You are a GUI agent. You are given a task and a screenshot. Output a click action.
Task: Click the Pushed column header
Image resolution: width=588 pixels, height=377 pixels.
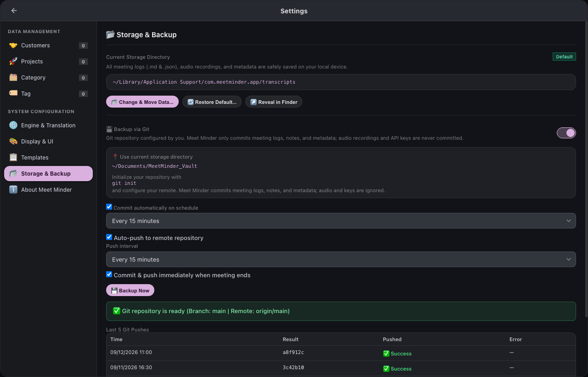(392, 339)
